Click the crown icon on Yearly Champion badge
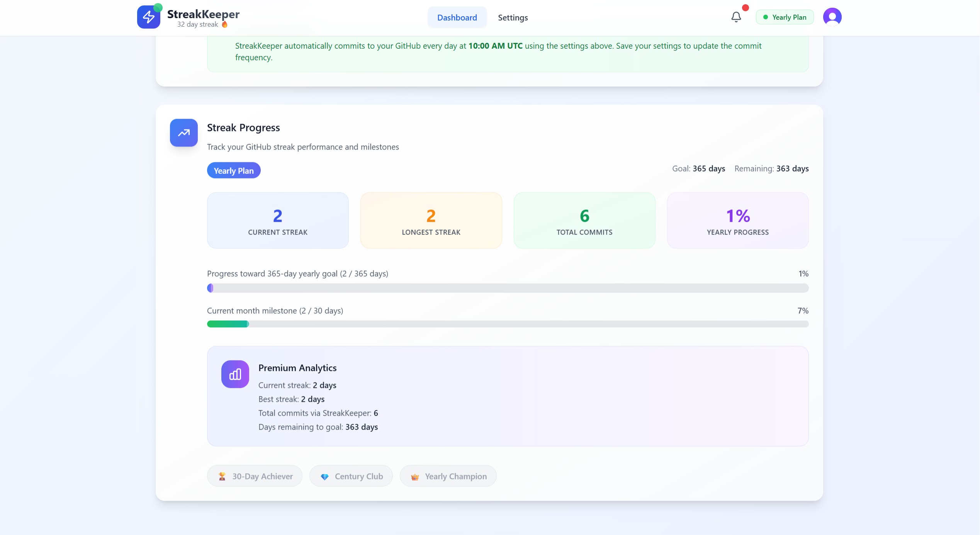The height and width of the screenshot is (535, 980). point(415,476)
